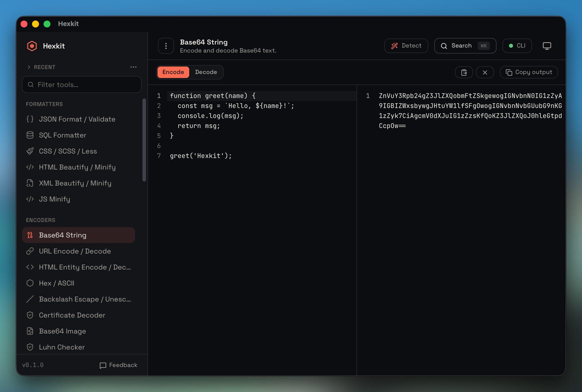582x392 pixels.
Task: Click the XML Beautify / Minify file icon
Action: point(30,183)
